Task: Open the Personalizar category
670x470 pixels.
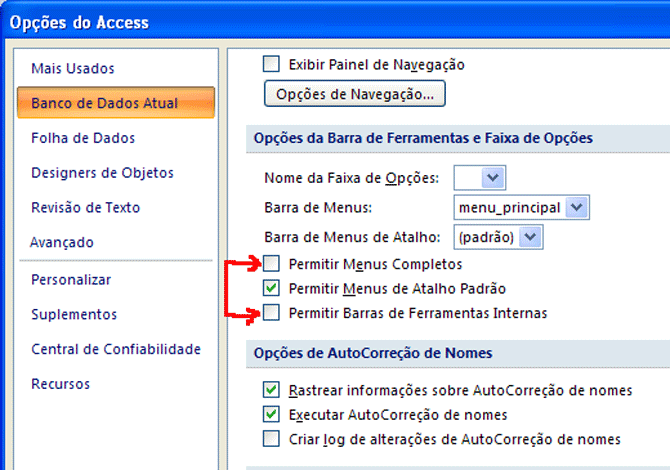Action: (x=71, y=280)
